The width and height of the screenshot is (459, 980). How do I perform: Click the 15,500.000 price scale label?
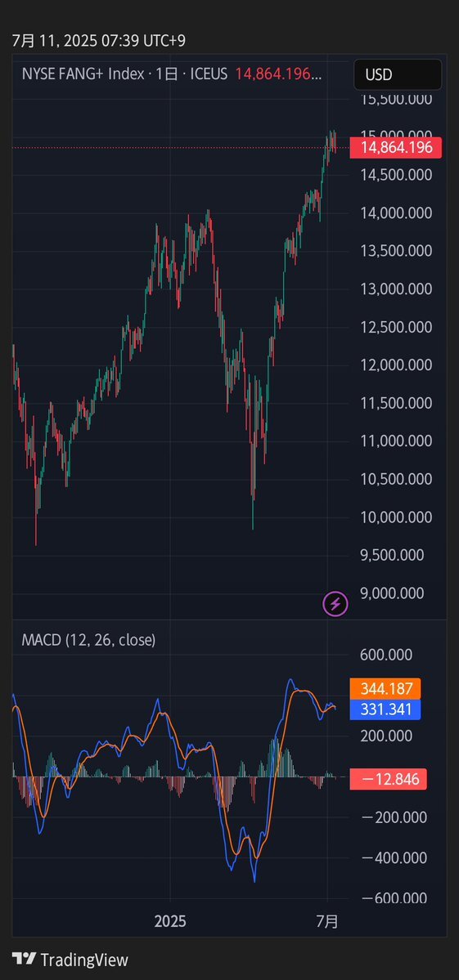click(397, 99)
